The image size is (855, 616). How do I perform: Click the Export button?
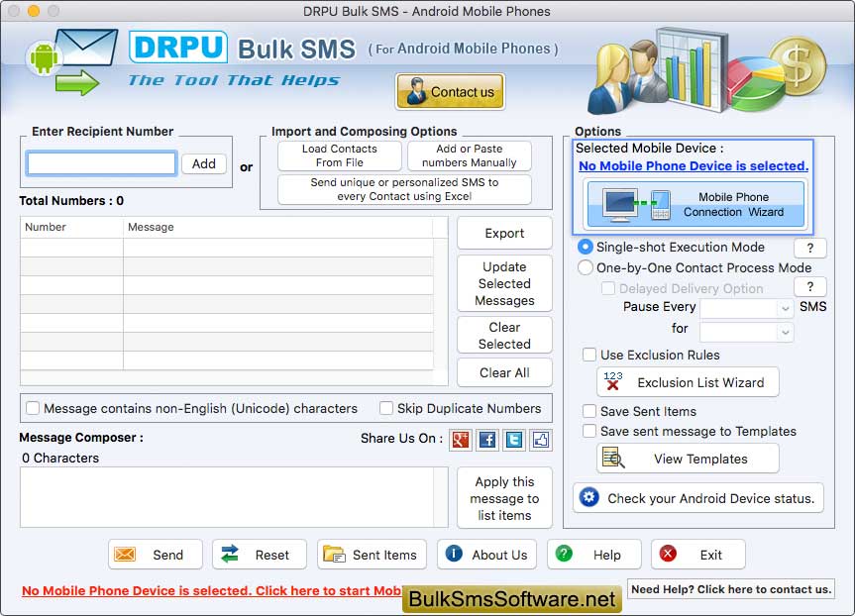504,234
